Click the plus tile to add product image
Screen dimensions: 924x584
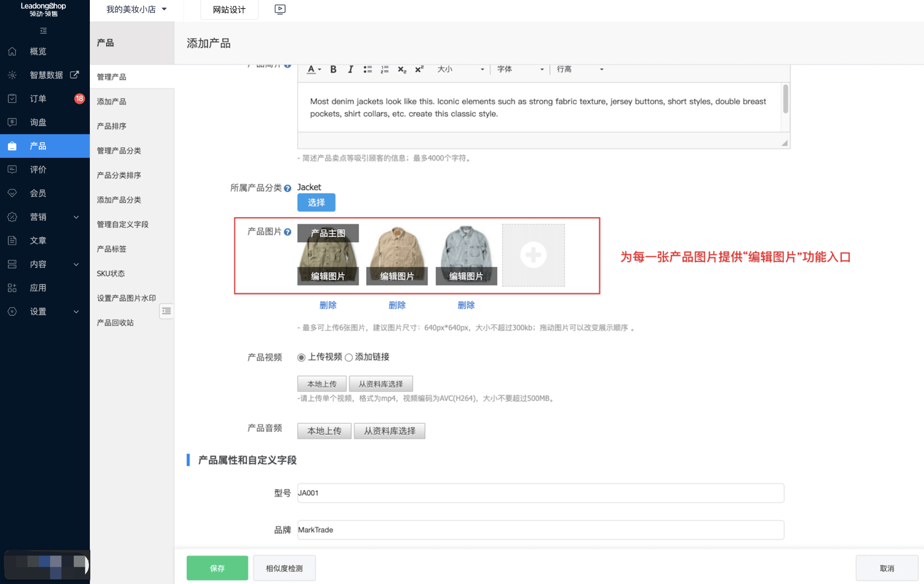point(533,255)
